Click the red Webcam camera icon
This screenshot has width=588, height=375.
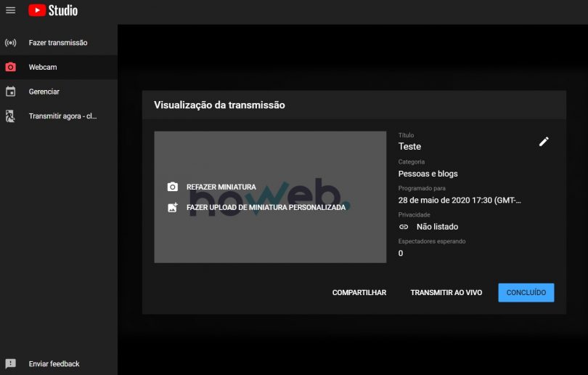(x=10, y=67)
